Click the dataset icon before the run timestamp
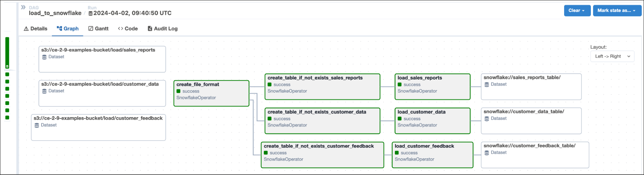This screenshot has width=644, height=175. tap(91, 14)
